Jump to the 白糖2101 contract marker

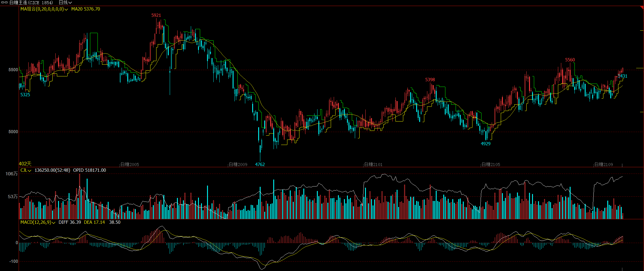coord(373,165)
